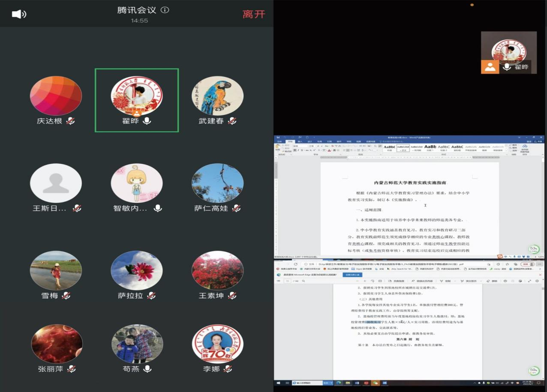The image size is (547, 392).
Task: Click the orange person icon on 翟晔's video tile
Action: click(x=490, y=67)
